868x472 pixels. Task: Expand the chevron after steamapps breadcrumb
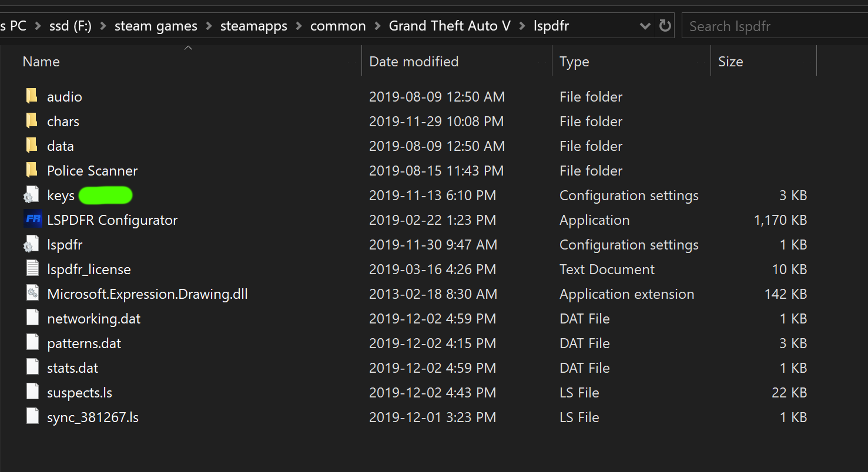coord(299,26)
